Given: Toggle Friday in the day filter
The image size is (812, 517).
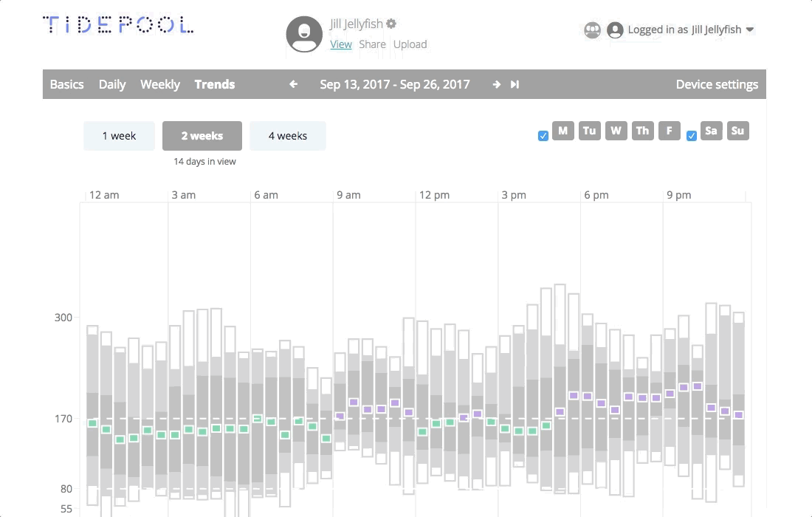Looking at the screenshot, I should (x=669, y=131).
